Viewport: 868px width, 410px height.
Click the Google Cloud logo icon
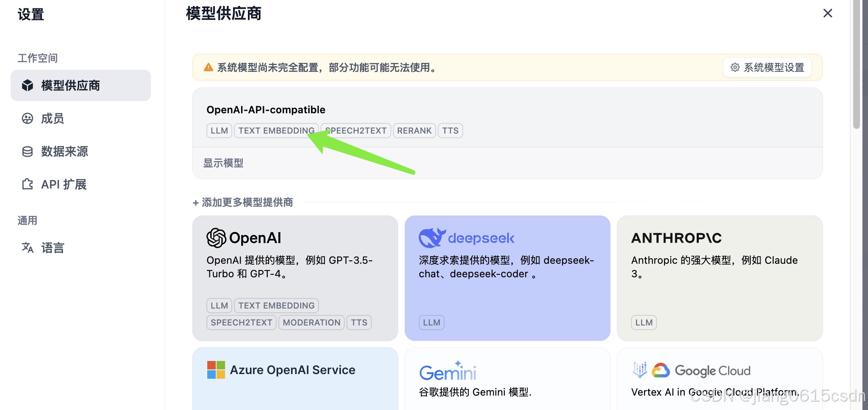[661, 370]
